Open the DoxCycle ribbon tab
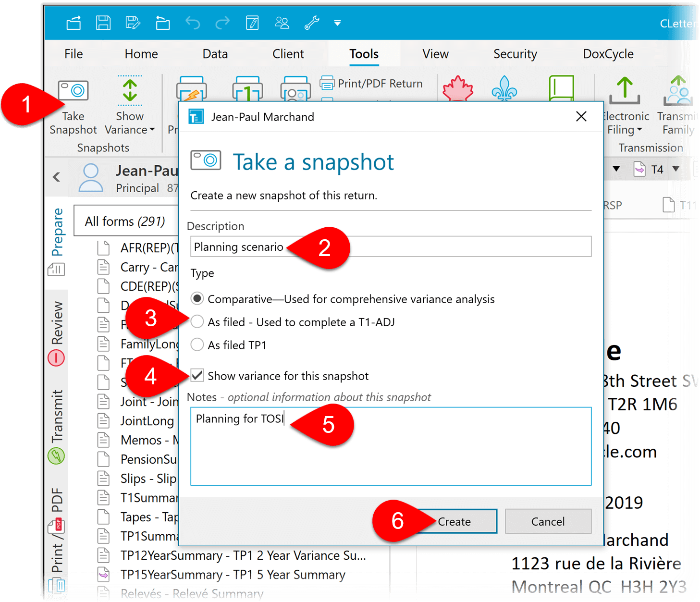 click(x=608, y=54)
